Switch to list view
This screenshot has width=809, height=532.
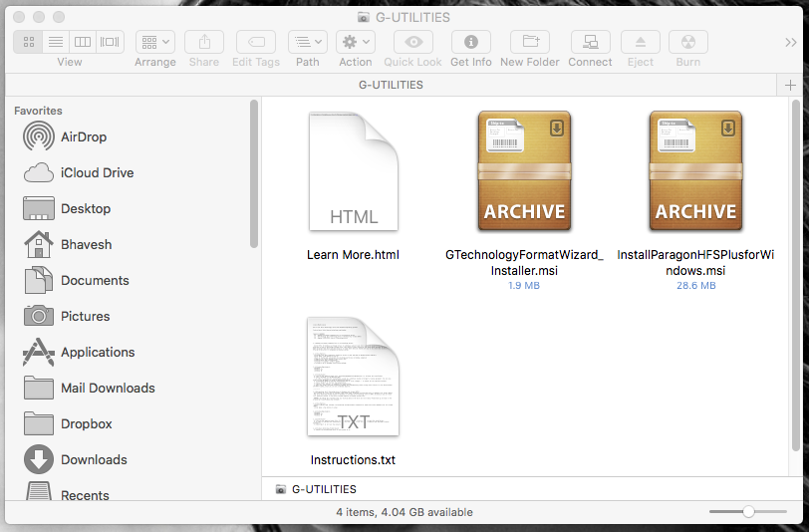(56, 42)
